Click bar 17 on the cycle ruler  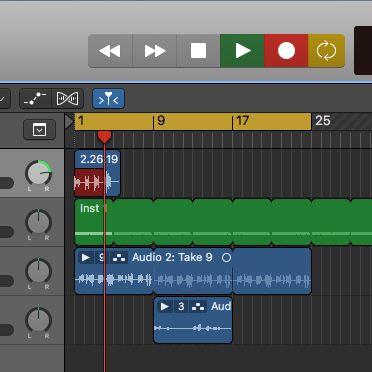242,121
